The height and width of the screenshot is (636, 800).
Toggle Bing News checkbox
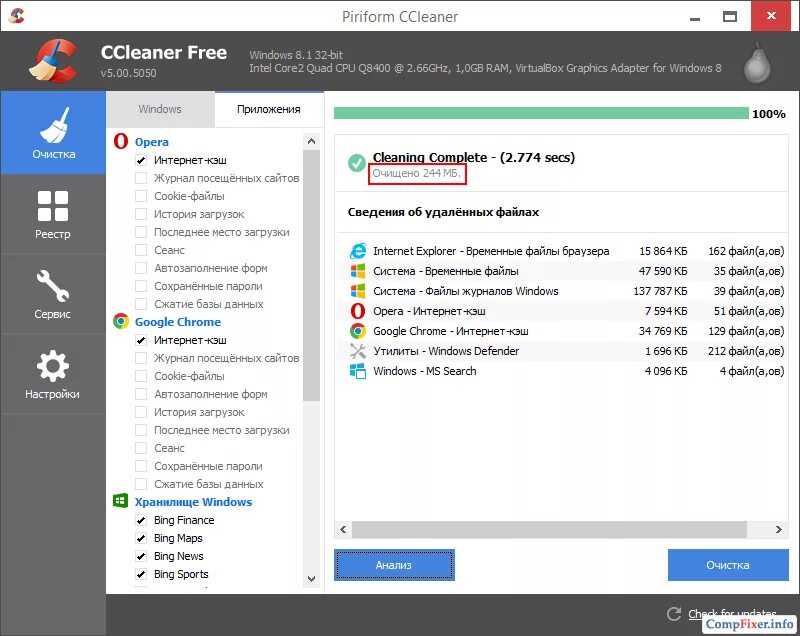coord(141,556)
